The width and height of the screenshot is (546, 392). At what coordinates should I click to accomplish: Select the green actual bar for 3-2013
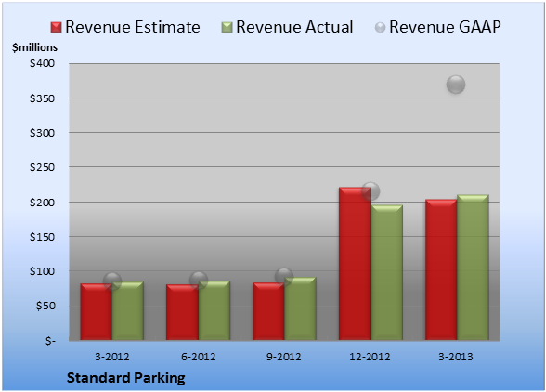(x=473, y=268)
